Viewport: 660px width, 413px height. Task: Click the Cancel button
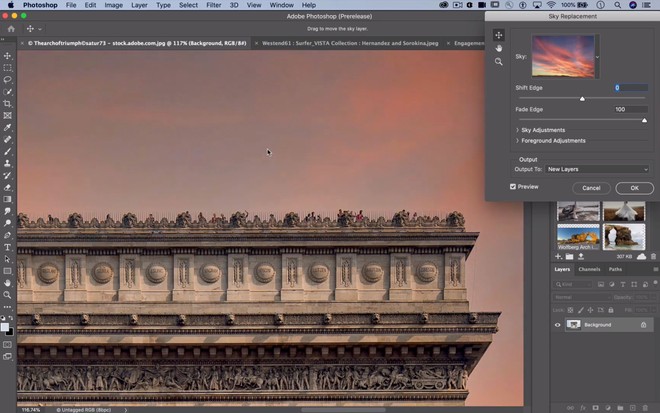pyautogui.click(x=591, y=188)
